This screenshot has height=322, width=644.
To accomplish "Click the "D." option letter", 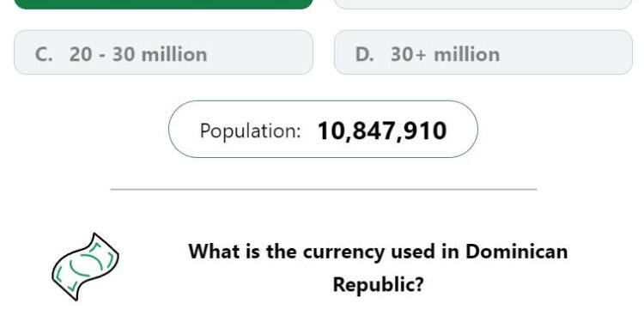I will pyautogui.click(x=365, y=54).
